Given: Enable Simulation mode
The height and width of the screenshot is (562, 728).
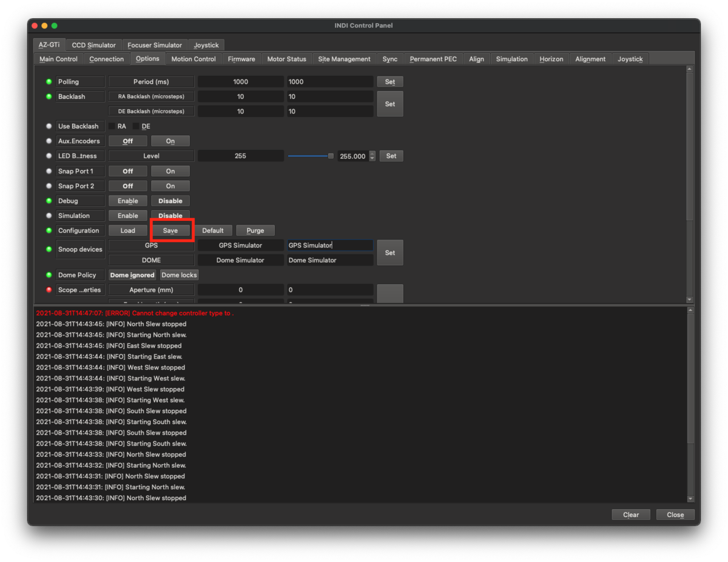Looking at the screenshot, I should (128, 216).
